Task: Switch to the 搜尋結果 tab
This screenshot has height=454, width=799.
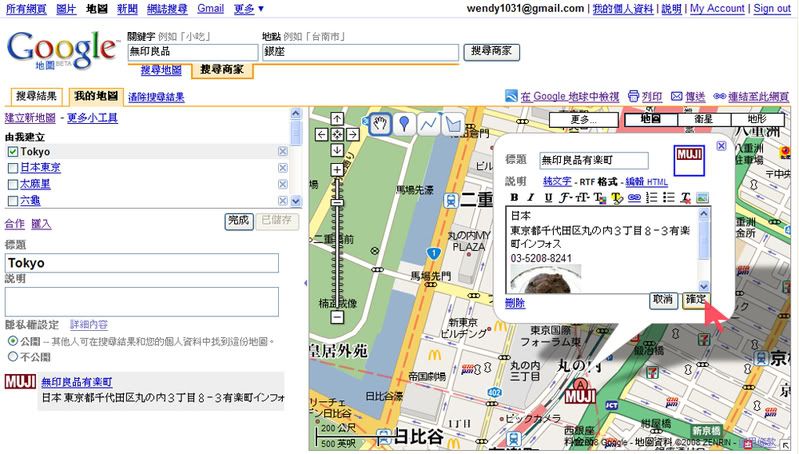Action: coord(37,97)
